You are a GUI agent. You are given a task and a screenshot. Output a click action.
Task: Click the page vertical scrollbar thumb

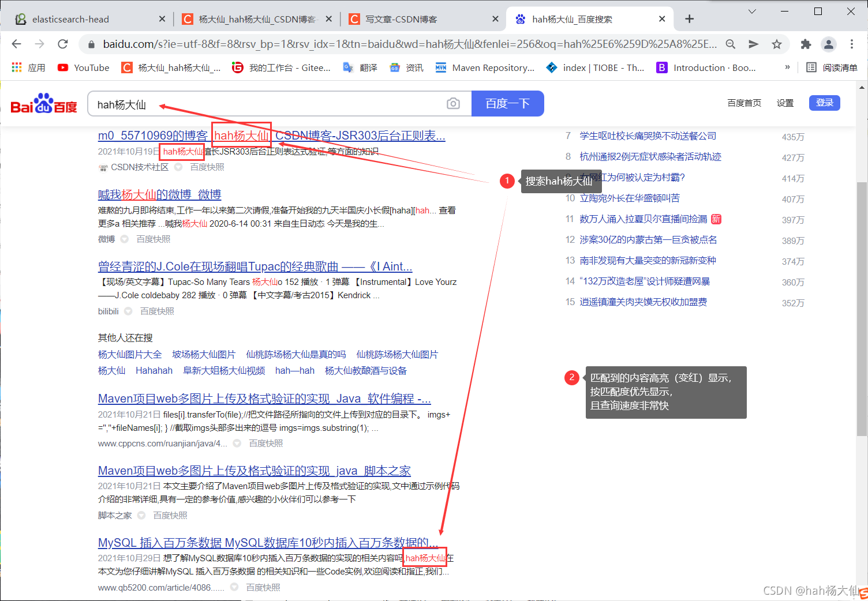click(862, 309)
